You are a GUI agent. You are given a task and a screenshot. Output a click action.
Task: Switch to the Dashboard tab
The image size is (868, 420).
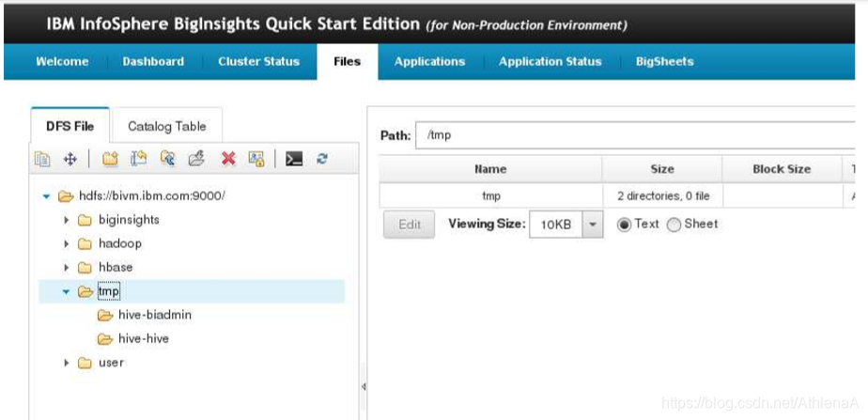click(153, 61)
